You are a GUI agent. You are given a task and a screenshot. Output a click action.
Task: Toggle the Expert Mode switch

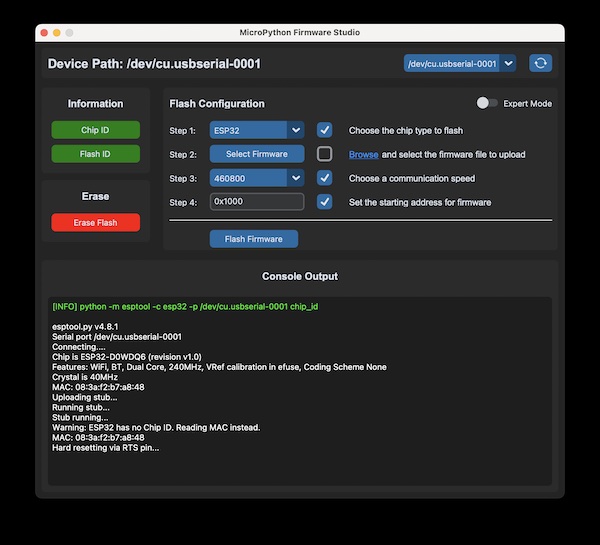(486, 103)
